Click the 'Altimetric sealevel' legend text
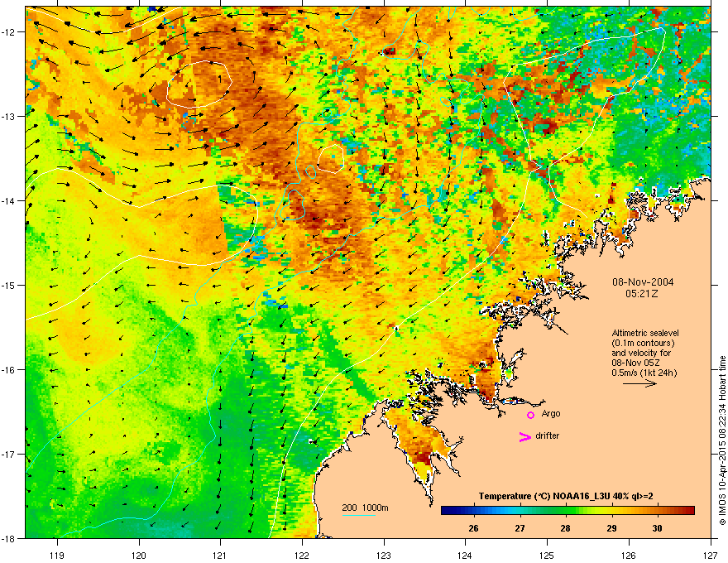Viewport: 728px width, 563px height. coord(645,333)
